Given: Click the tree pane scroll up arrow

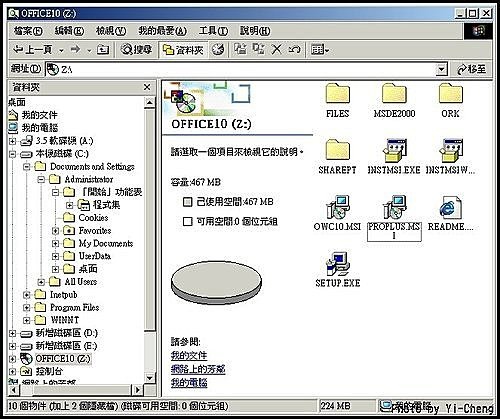Looking at the screenshot, I should coord(150,102).
